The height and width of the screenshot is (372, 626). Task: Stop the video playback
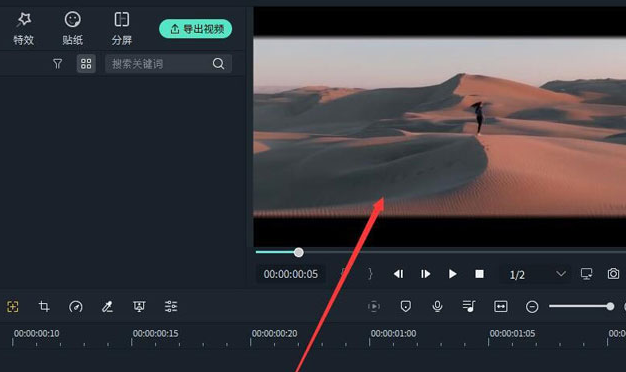[x=479, y=274]
